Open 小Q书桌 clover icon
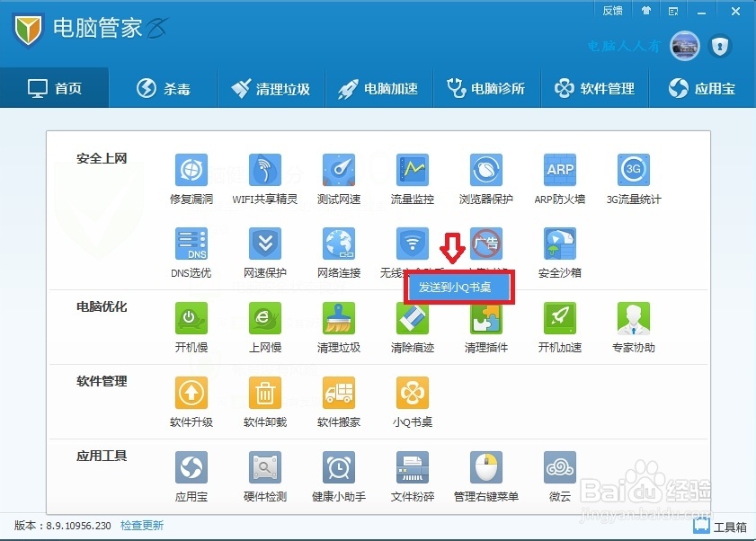This screenshot has height=541, width=756. 413,393
